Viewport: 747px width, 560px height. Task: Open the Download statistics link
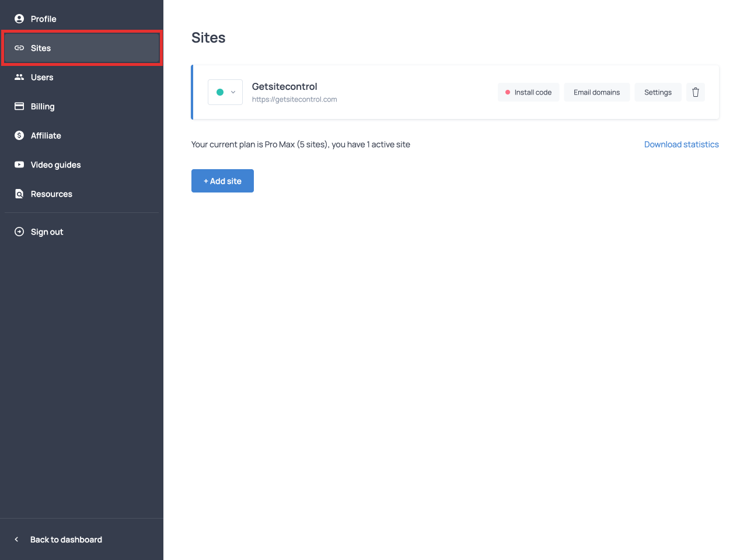[681, 144]
